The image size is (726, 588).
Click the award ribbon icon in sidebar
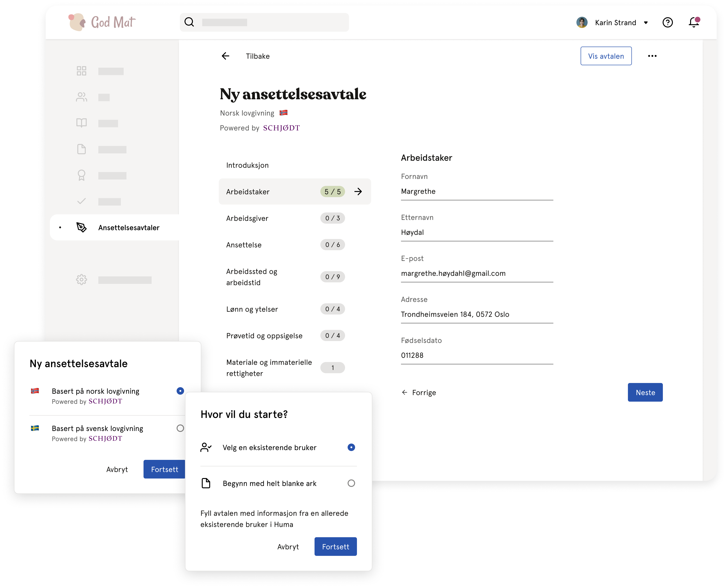81,175
